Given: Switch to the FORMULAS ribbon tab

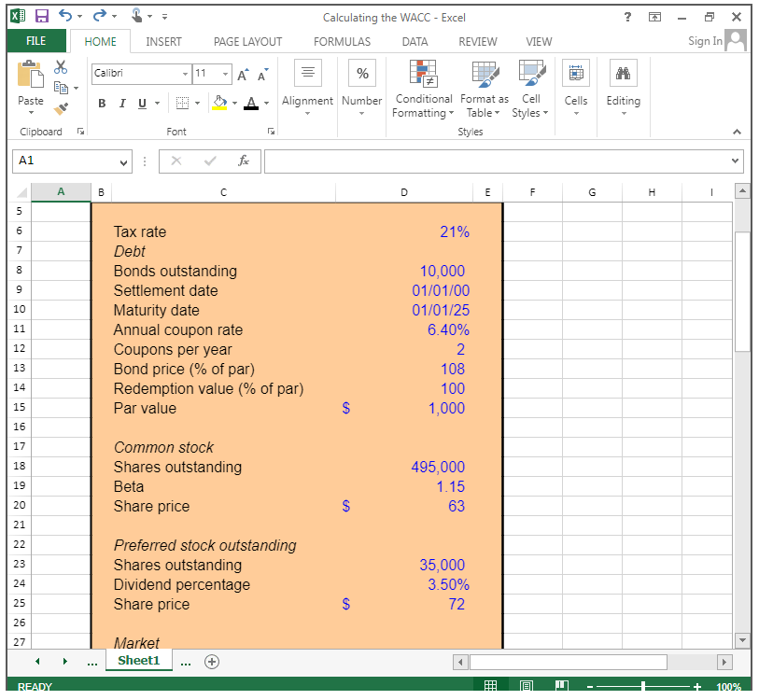Looking at the screenshot, I should (342, 42).
